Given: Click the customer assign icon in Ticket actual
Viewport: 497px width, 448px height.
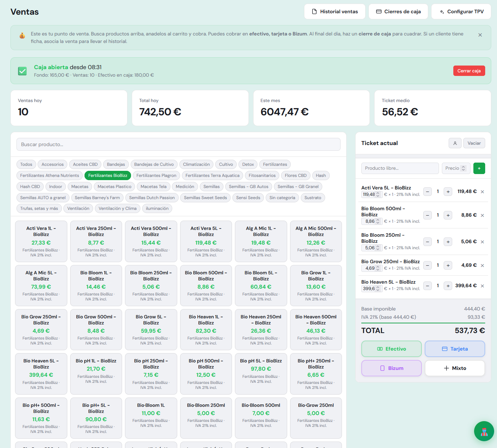Looking at the screenshot, I should pos(455,143).
